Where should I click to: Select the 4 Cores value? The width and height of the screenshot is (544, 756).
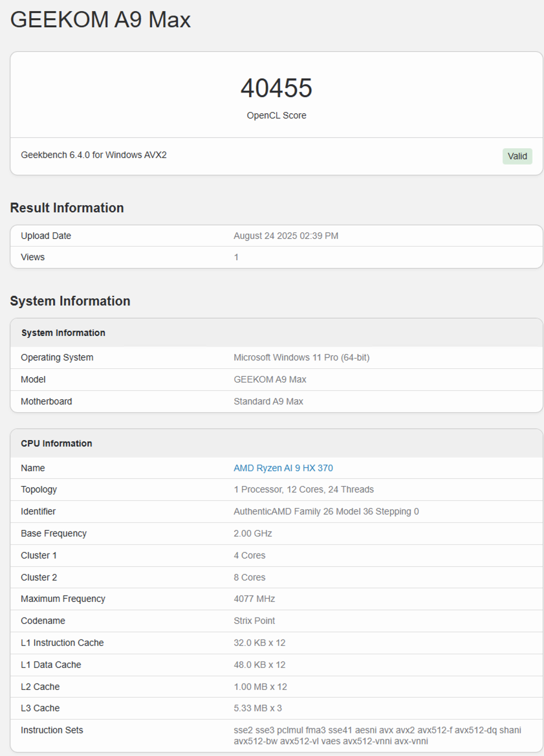coord(250,555)
